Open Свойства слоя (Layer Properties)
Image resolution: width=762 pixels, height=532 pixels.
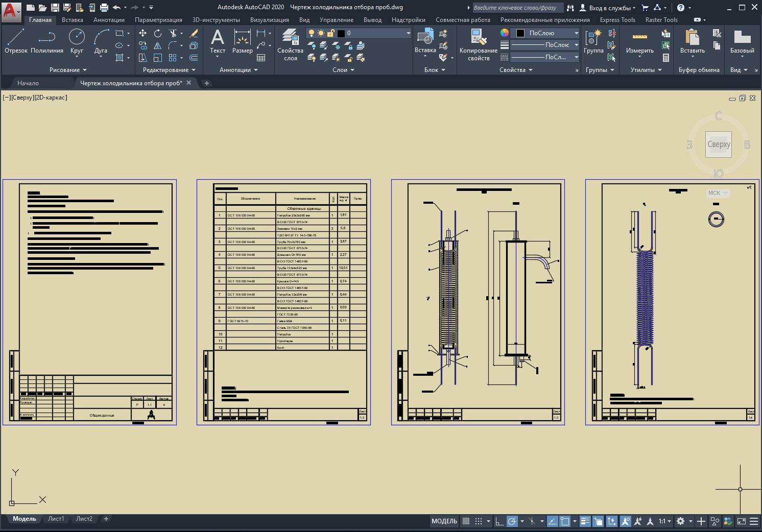click(x=290, y=45)
